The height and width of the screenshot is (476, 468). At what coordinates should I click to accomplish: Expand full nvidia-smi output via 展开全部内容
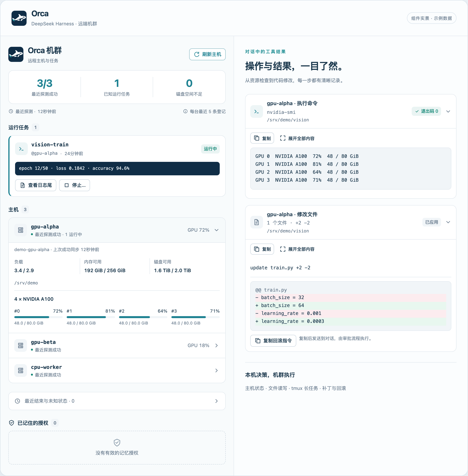[297, 138]
